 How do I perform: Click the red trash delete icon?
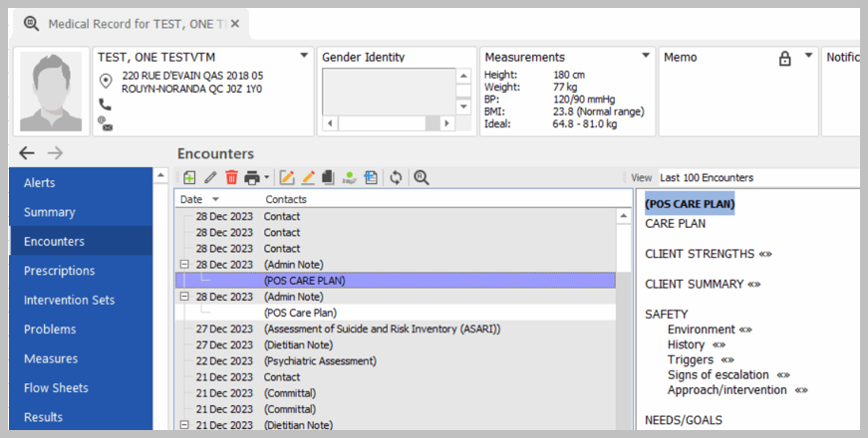coord(231,178)
